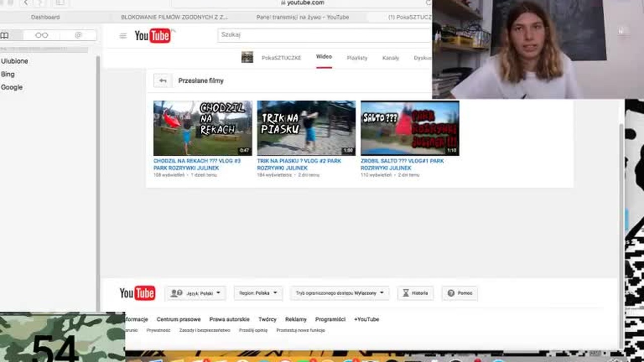Show bookmarks via sidebar book icon
644x362 pixels.
(5, 35)
